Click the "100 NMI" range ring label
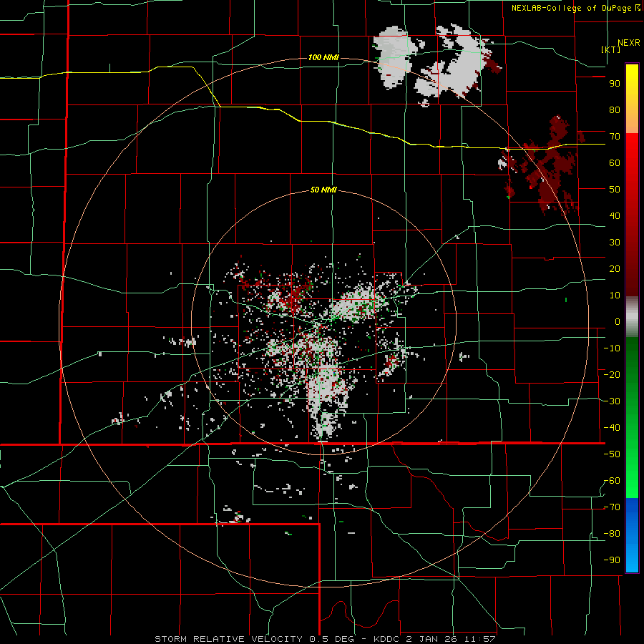 click(323, 57)
